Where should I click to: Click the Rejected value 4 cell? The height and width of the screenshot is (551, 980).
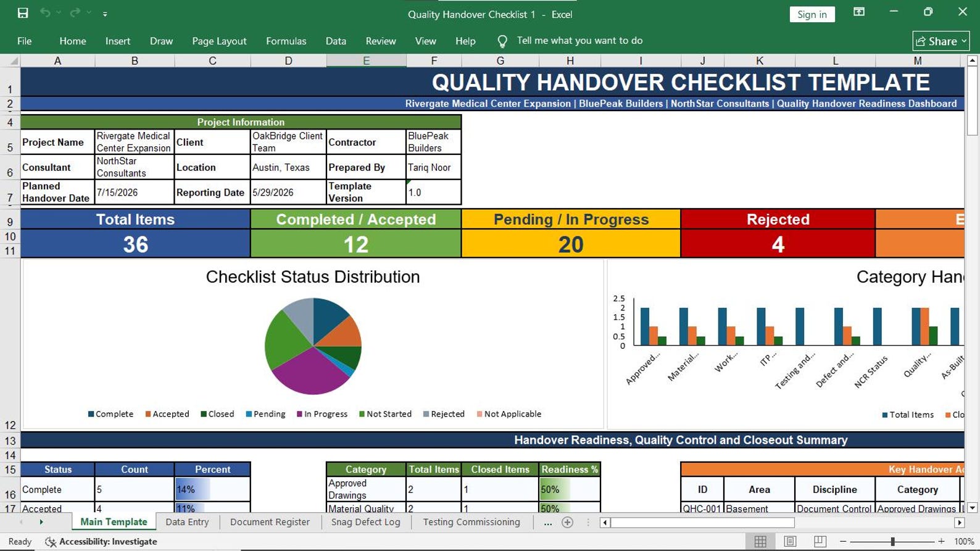(778, 244)
